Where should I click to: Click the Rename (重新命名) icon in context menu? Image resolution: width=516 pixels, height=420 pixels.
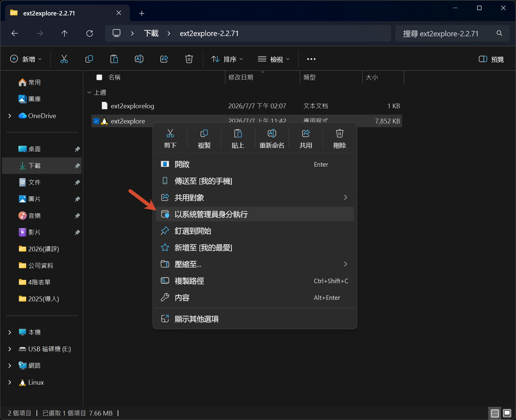(x=272, y=133)
